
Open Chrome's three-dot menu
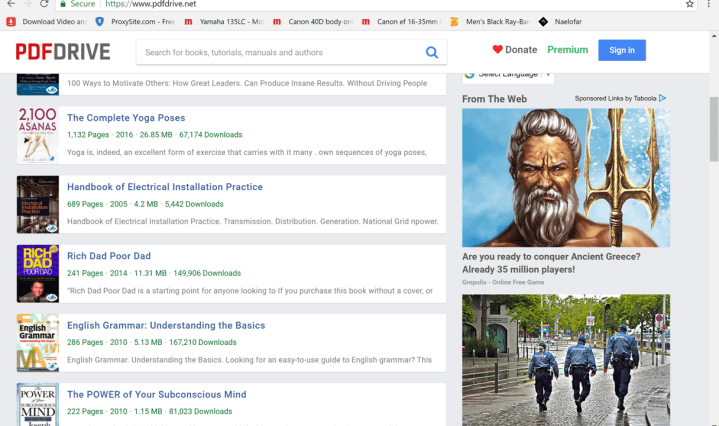coord(709,4)
